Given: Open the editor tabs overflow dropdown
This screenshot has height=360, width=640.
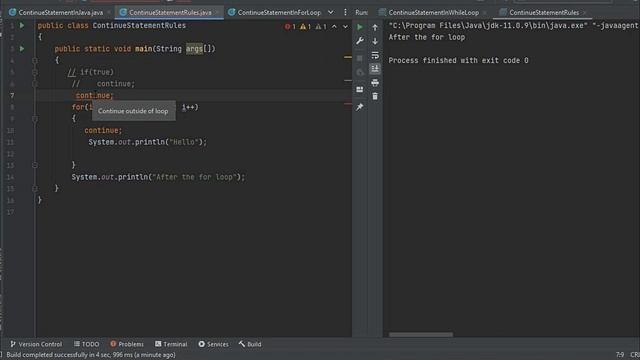Looking at the screenshot, I should (x=331, y=12).
